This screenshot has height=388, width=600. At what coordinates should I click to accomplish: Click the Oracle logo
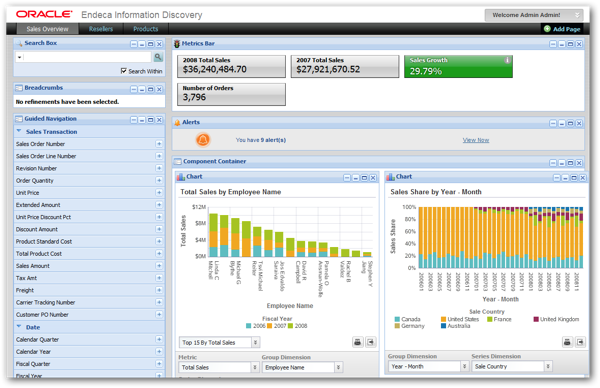tap(44, 14)
